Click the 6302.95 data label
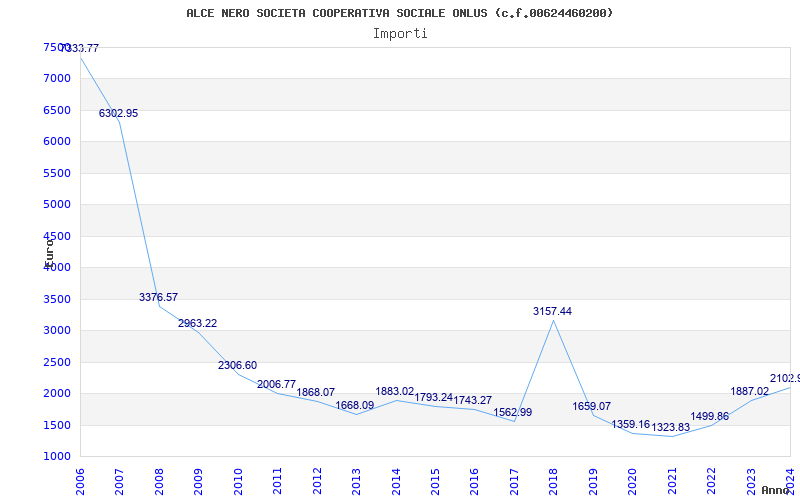 (118, 114)
